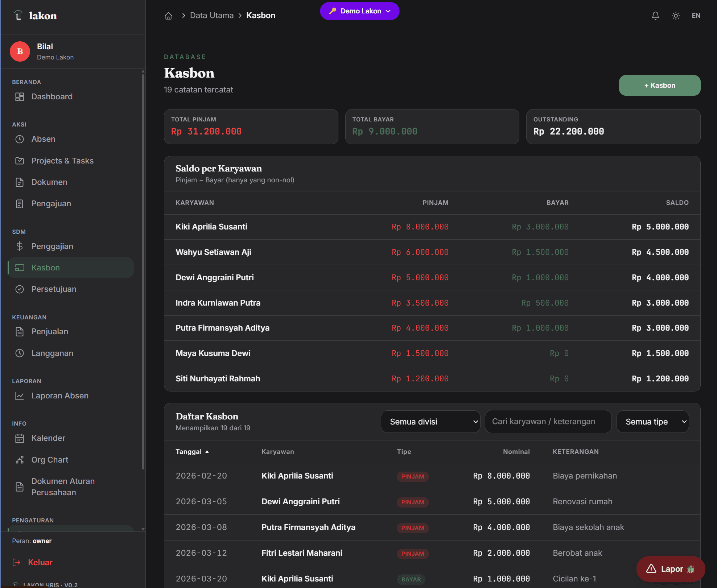Click the Tipe column header
The image size is (717, 588).
point(404,452)
